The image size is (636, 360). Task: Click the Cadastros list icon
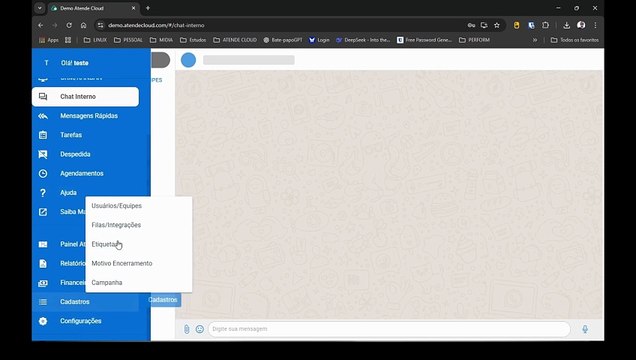[x=43, y=302]
